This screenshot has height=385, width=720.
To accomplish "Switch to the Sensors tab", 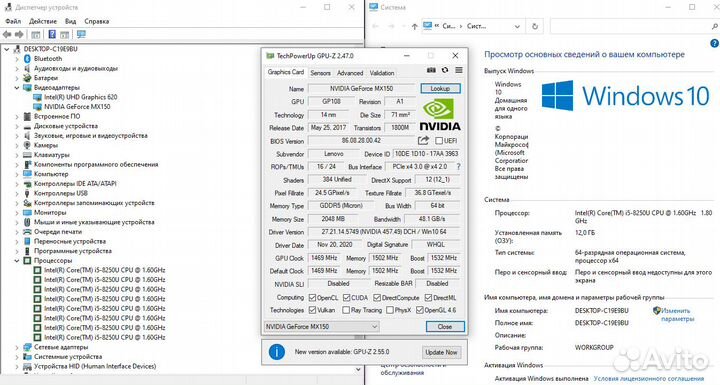I will click(x=320, y=73).
